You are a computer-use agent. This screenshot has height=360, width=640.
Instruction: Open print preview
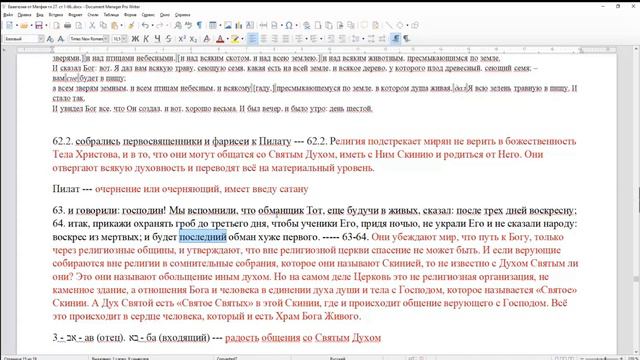click(x=79, y=25)
